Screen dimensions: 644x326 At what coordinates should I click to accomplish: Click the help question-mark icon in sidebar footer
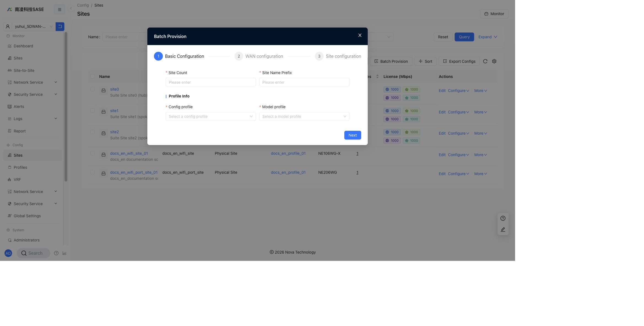(x=56, y=253)
